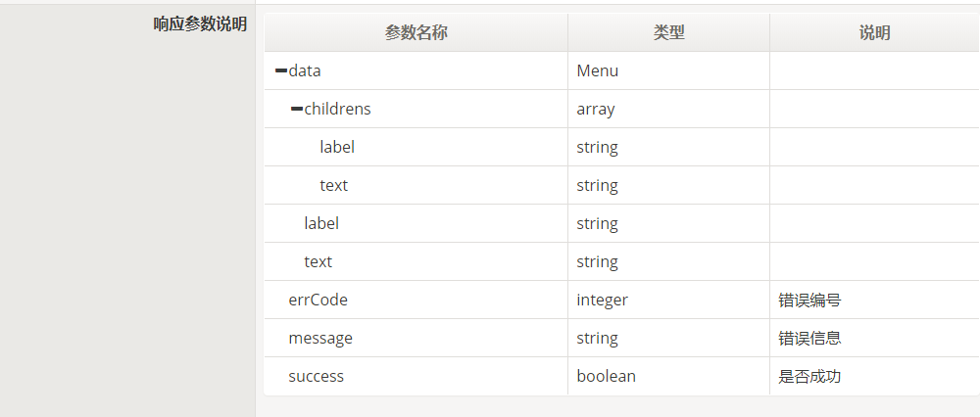Click the boolean type cell

[x=668, y=376]
